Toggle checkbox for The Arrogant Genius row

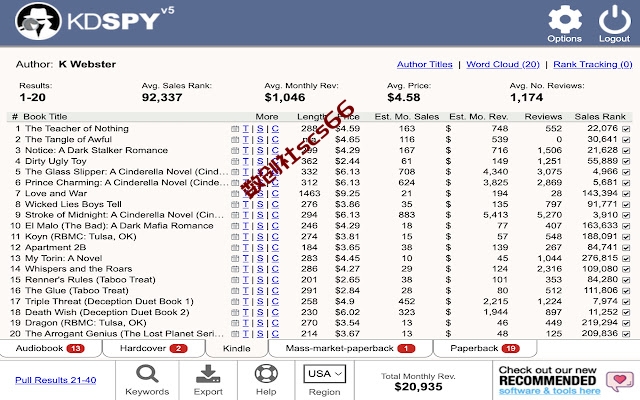[x=626, y=334]
